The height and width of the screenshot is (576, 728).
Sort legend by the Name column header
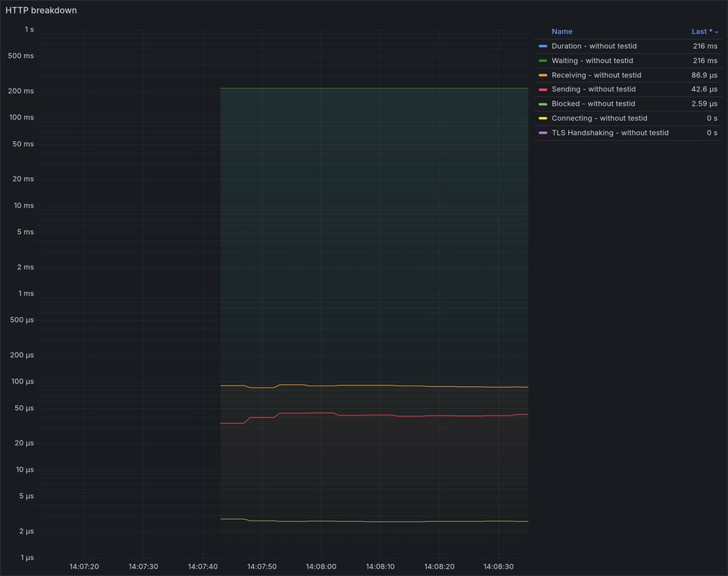(562, 31)
